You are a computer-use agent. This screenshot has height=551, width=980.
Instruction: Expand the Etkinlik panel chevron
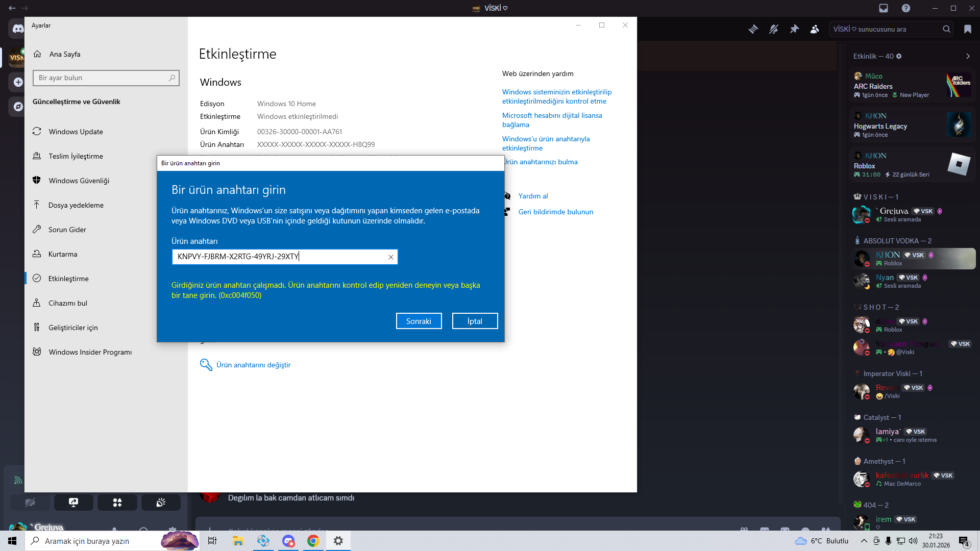(968, 56)
